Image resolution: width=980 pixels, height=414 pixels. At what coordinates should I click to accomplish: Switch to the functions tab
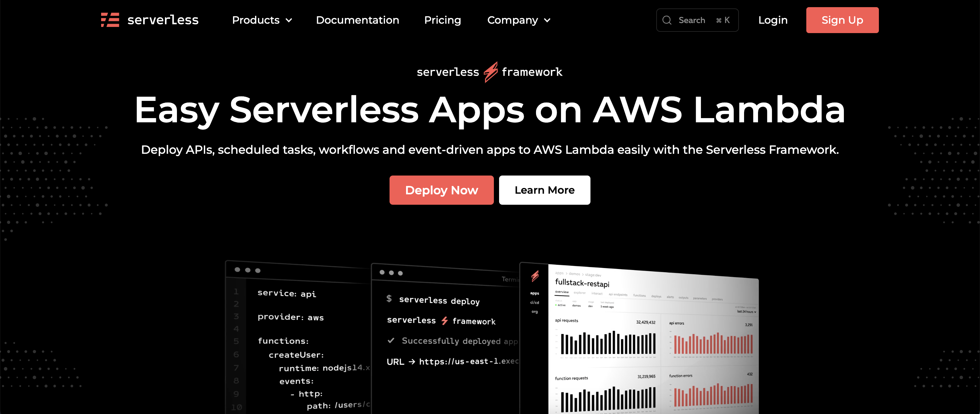[x=639, y=296]
